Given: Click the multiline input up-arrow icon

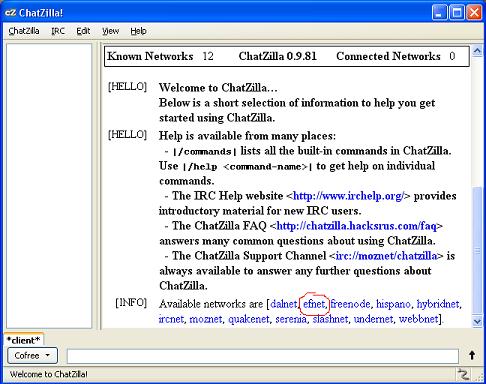Looking at the screenshot, I should [x=472, y=355].
